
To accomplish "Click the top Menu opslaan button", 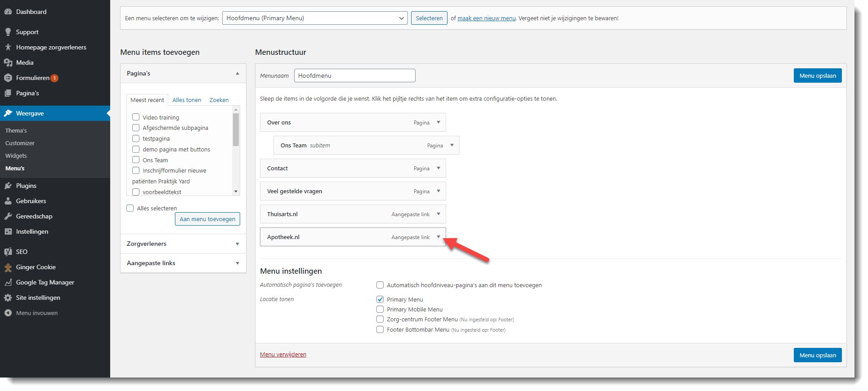I will tap(818, 76).
